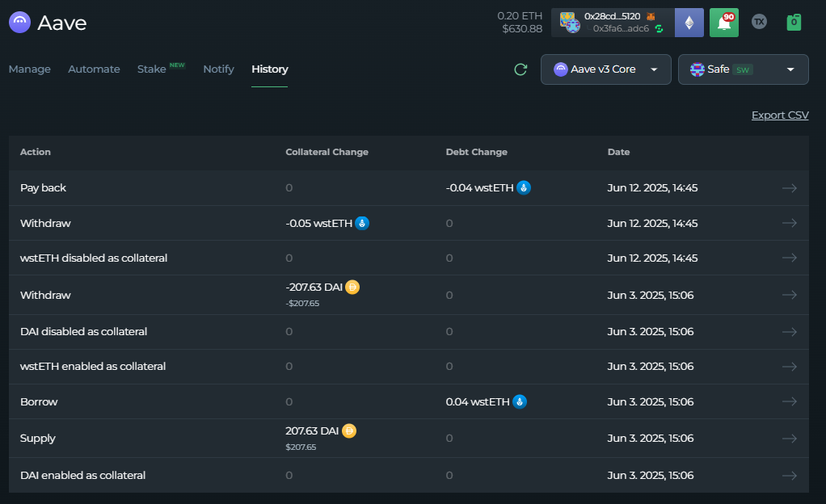Screen dimensions: 826x504
Task: Go to the Automate tab
Action: click(94, 69)
